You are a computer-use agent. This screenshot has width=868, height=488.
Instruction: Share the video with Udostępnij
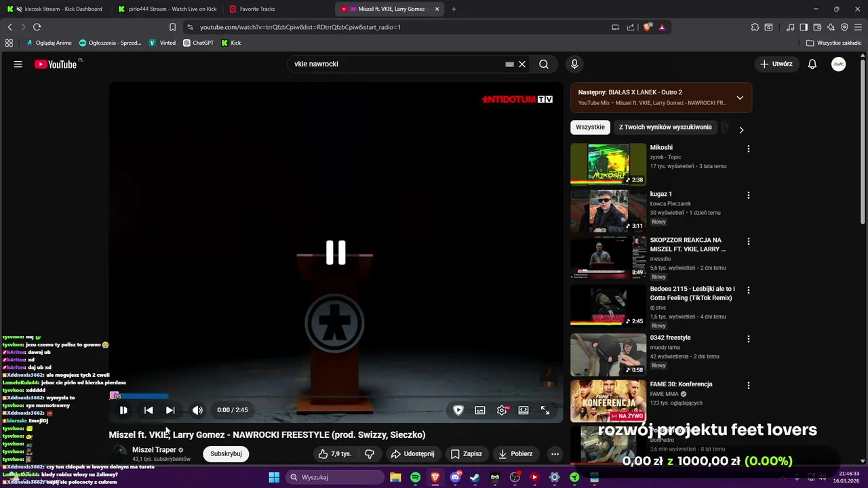click(412, 453)
